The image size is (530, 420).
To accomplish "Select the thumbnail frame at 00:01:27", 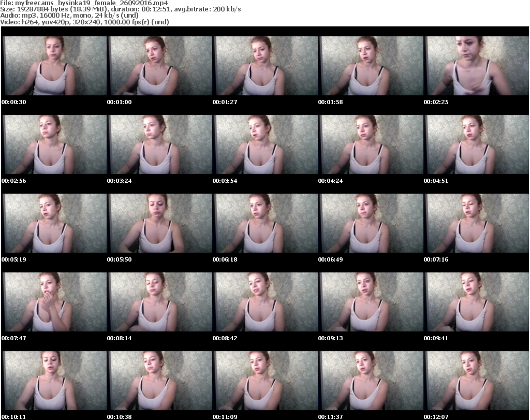I will 266,66.
